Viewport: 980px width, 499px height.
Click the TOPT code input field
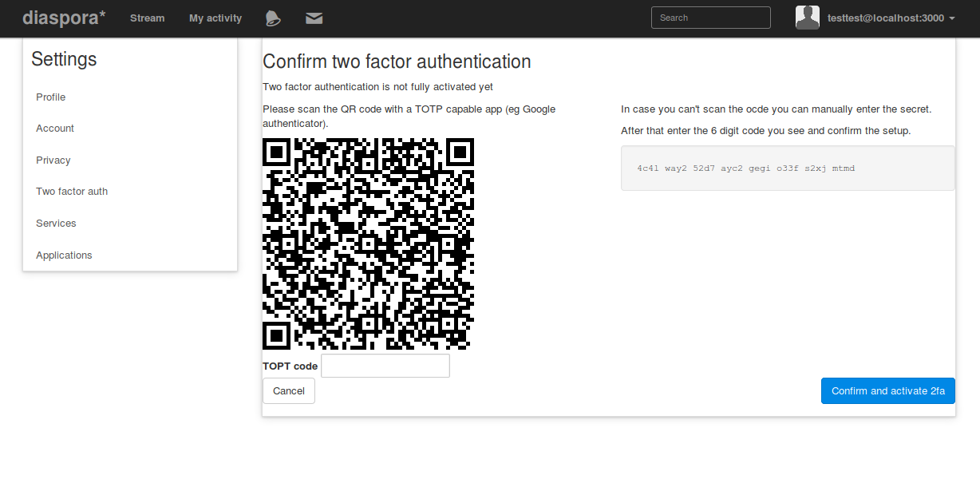coord(385,366)
